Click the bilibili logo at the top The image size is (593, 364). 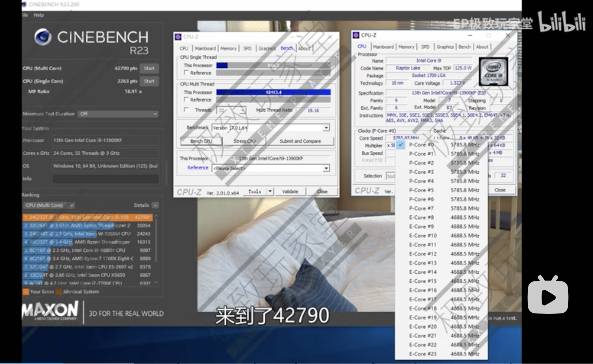click(562, 22)
